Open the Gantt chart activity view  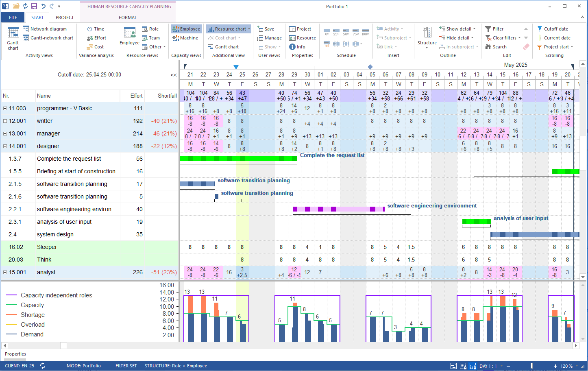(x=13, y=38)
